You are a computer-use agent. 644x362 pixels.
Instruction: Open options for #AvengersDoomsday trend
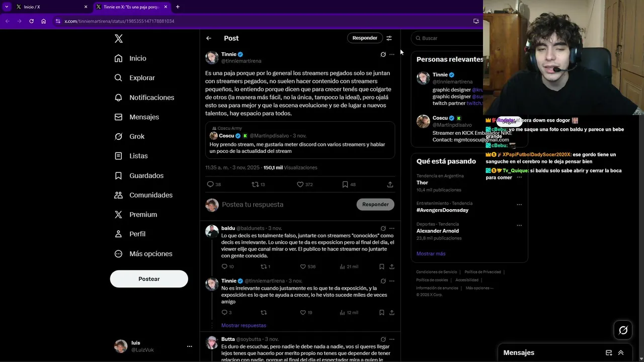[x=519, y=205]
